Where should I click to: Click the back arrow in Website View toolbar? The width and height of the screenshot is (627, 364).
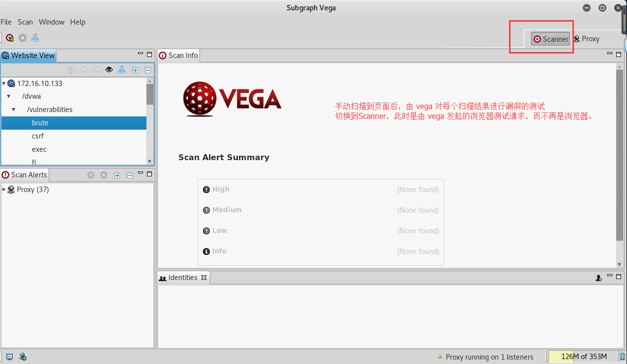tap(84, 70)
